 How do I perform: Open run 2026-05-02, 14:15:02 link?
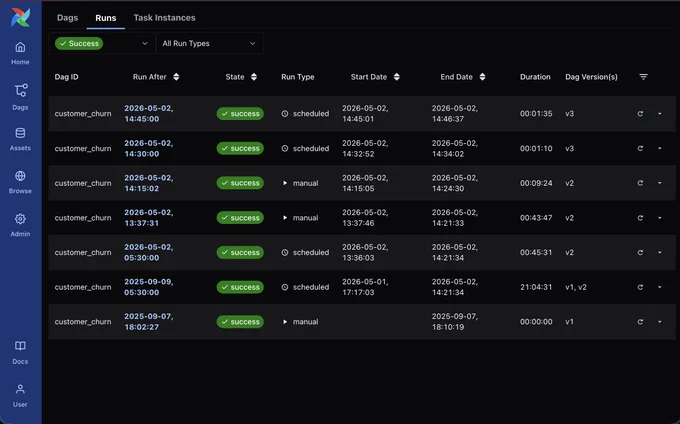[x=149, y=183]
